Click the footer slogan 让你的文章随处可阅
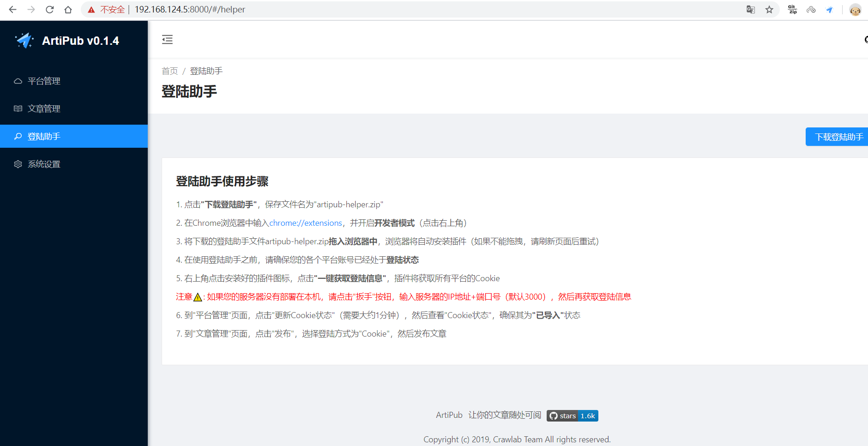Screen dimensions: 868x446 pyautogui.click(x=505, y=415)
